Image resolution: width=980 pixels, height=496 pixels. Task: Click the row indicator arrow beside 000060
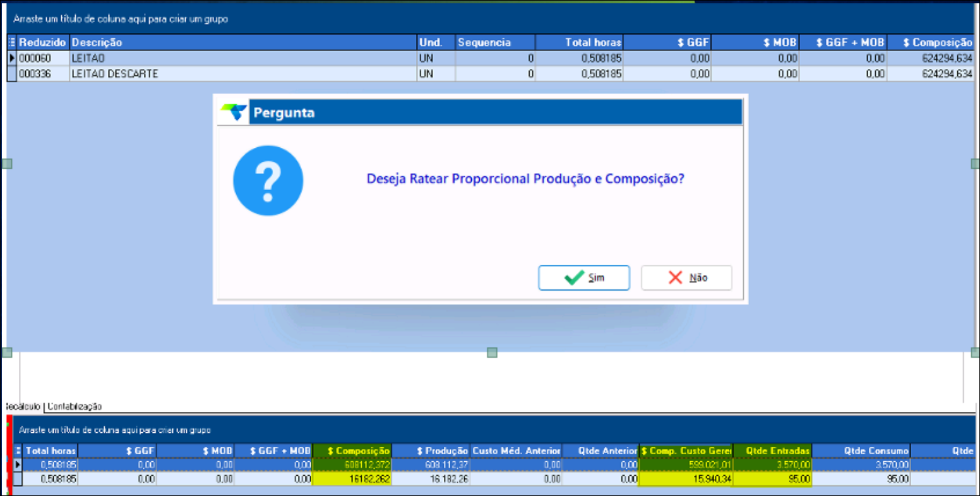point(12,58)
